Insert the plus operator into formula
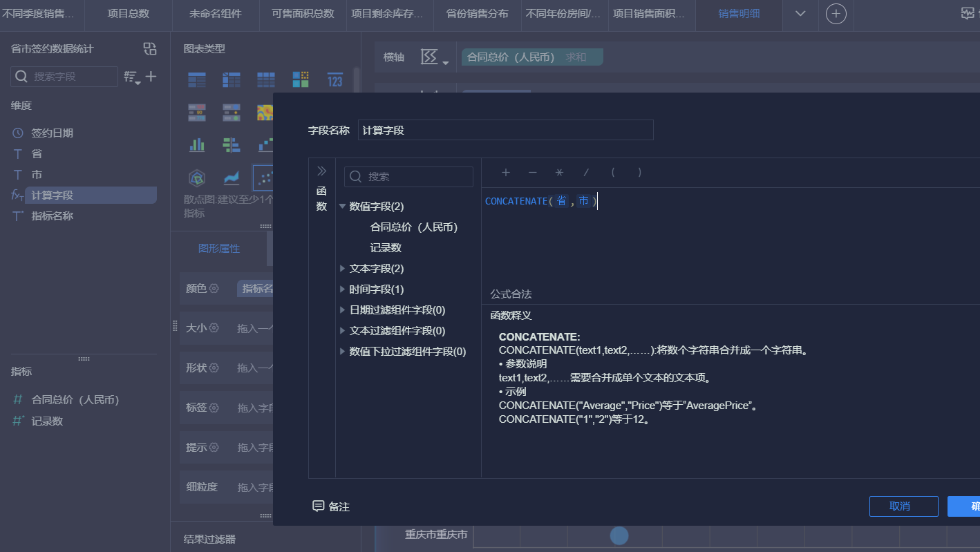The image size is (980, 552). tap(506, 173)
